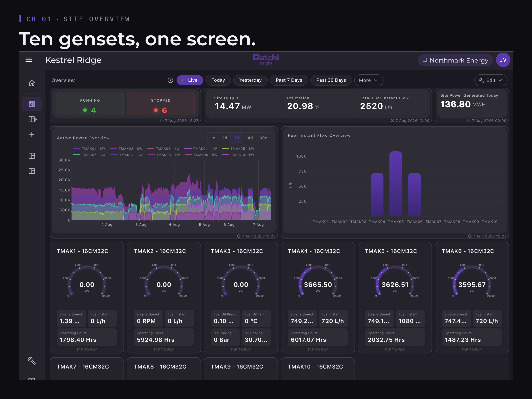This screenshot has height=399, width=532.
Task: Click the TMAK06 fuel flow bar
Action: click(414, 195)
